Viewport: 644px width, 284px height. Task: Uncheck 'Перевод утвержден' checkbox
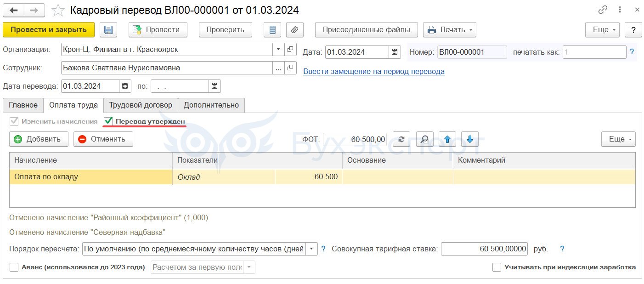tap(108, 121)
